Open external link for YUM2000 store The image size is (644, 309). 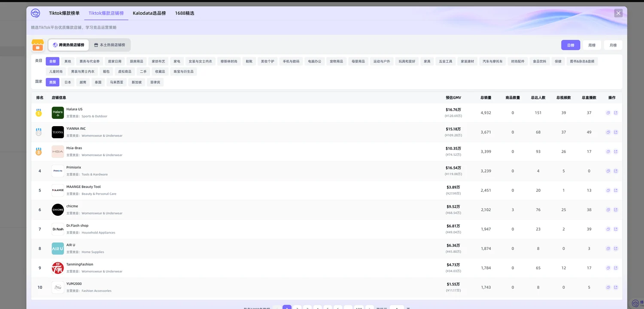pos(616,287)
